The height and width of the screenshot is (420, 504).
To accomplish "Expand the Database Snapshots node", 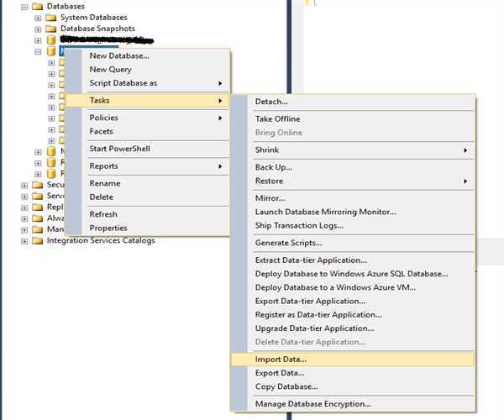I will click(x=38, y=29).
